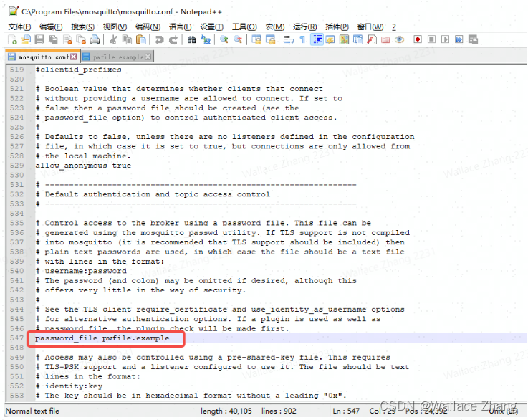Open the 工具(O) menu
Screen dimensions: 528x420
click(x=244, y=27)
